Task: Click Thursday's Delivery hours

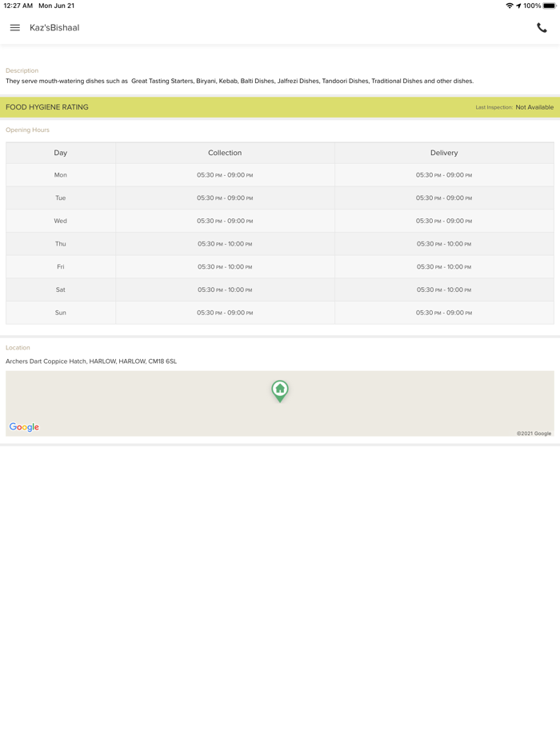Action: [444, 243]
